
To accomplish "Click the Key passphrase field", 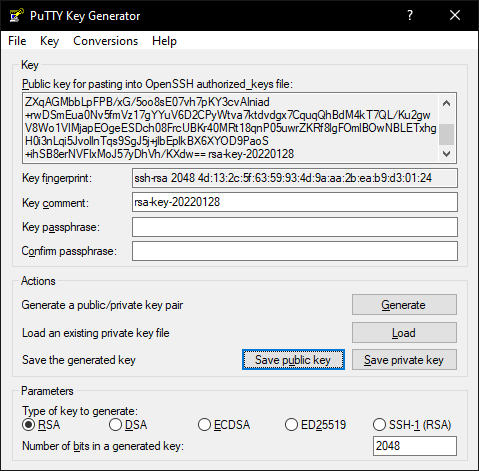I will 295,227.
